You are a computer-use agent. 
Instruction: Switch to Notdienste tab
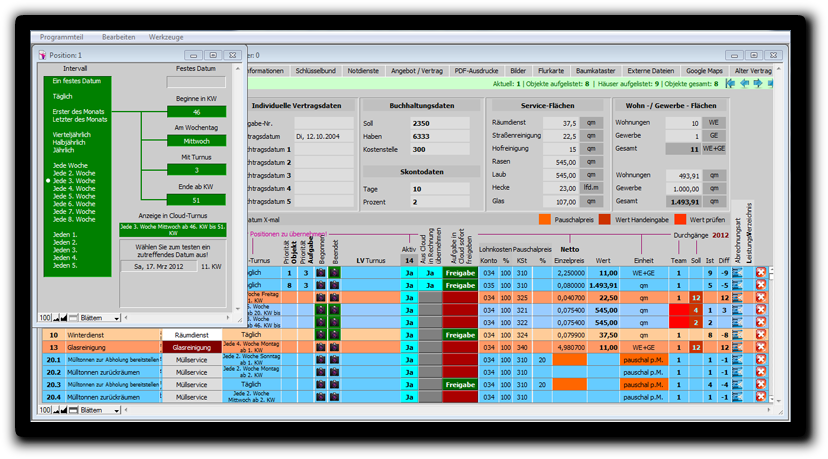pos(363,71)
